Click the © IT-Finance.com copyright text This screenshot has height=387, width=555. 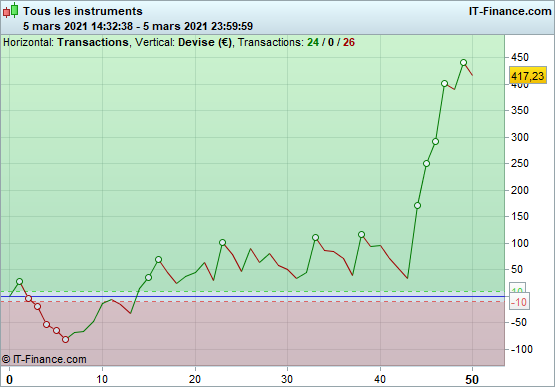(44, 359)
